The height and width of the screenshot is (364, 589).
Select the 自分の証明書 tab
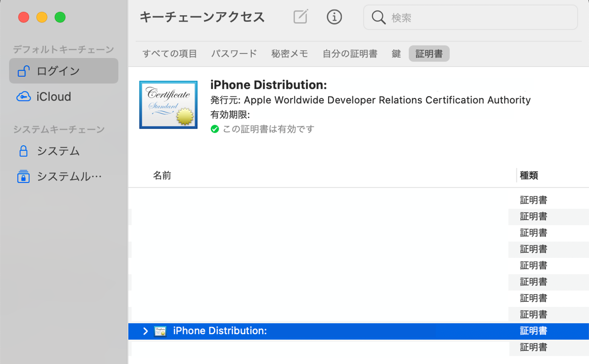point(350,53)
